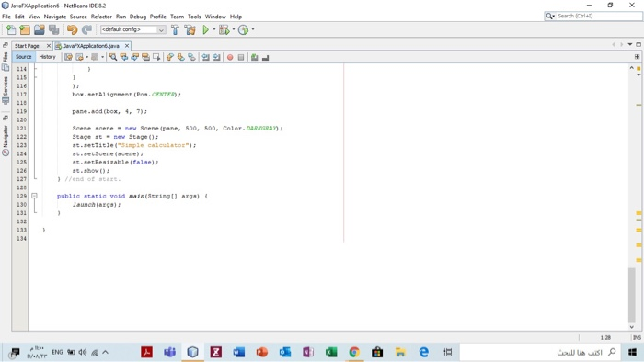Click the Open Project toolbar icon
The width and height of the screenshot is (644, 362).
click(x=40, y=29)
